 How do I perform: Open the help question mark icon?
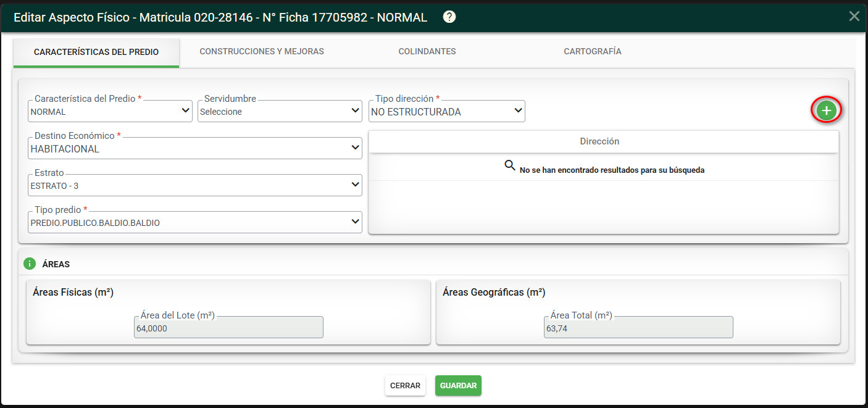point(449,17)
